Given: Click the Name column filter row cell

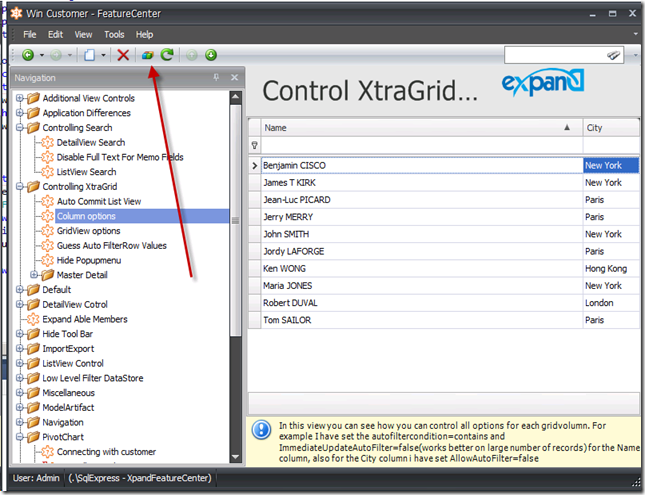Looking at the screenshot, I should [422, 145].
